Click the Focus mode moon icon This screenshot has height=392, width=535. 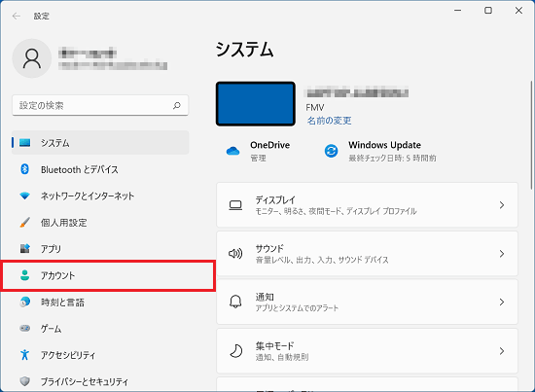[x=235, y=351]
